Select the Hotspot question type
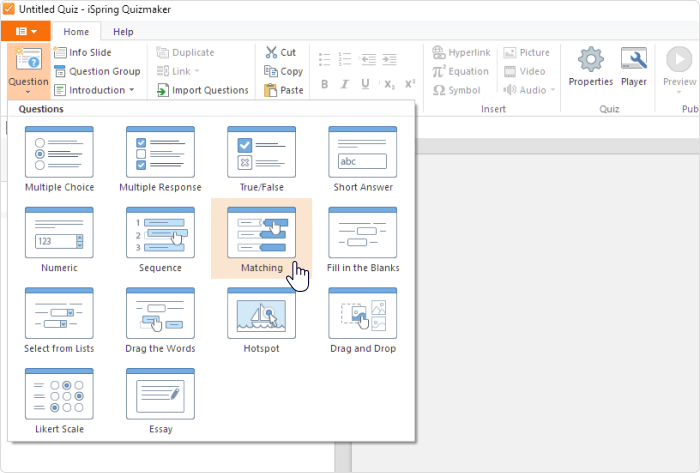Viewport: 700px width, 473px height. 262,321
